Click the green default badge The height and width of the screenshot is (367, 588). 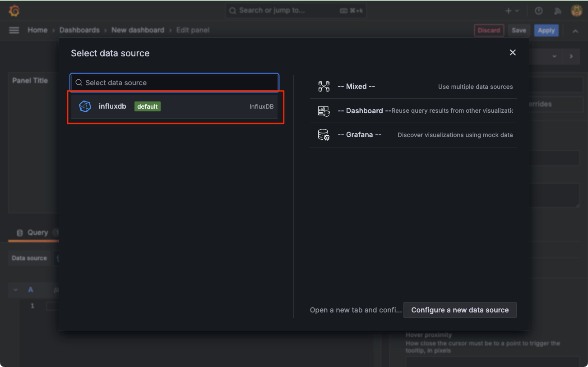pos(148,106)
